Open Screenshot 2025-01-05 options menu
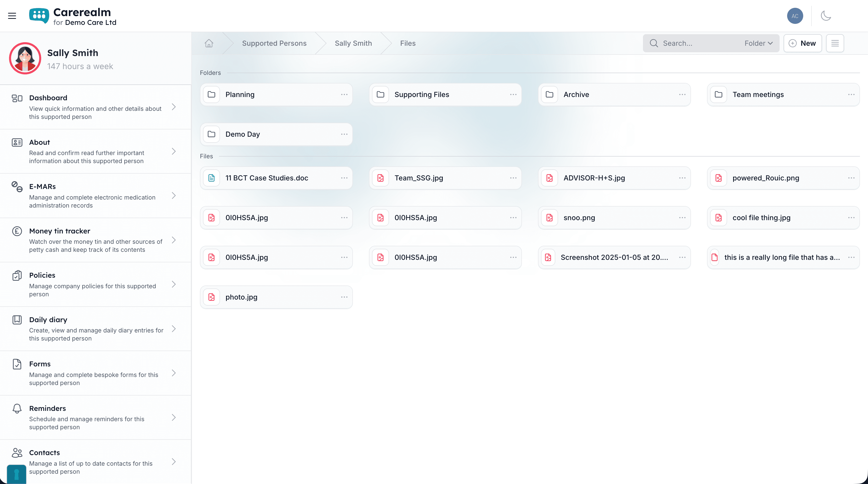Image resolution: width=868 pixels, height=484 pixels. pos(682,258)
